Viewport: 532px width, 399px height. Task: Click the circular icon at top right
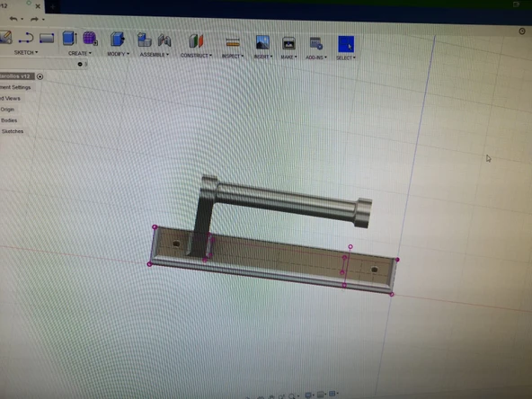[x=522, y=31]
